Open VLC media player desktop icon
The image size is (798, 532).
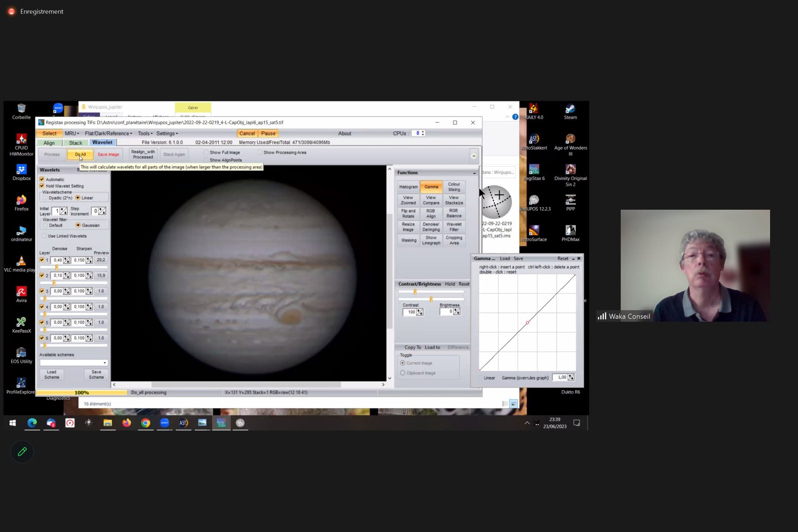[x=20, y=264]
